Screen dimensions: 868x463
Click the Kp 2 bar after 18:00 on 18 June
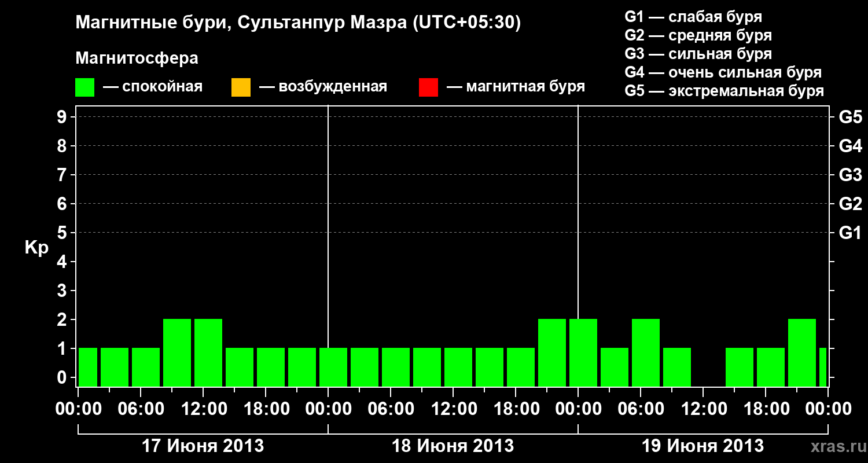click(552, 352)
